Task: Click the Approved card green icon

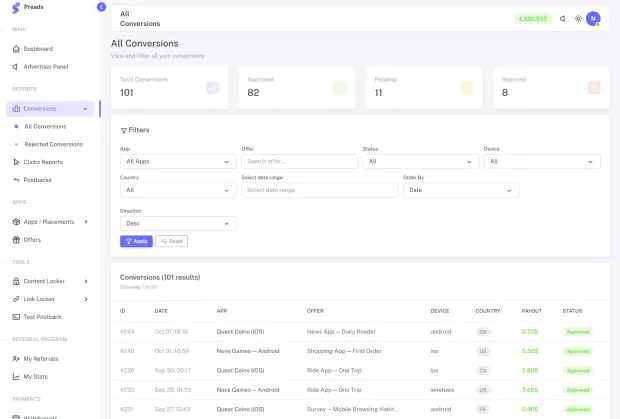Action: [x=340, y=88]
